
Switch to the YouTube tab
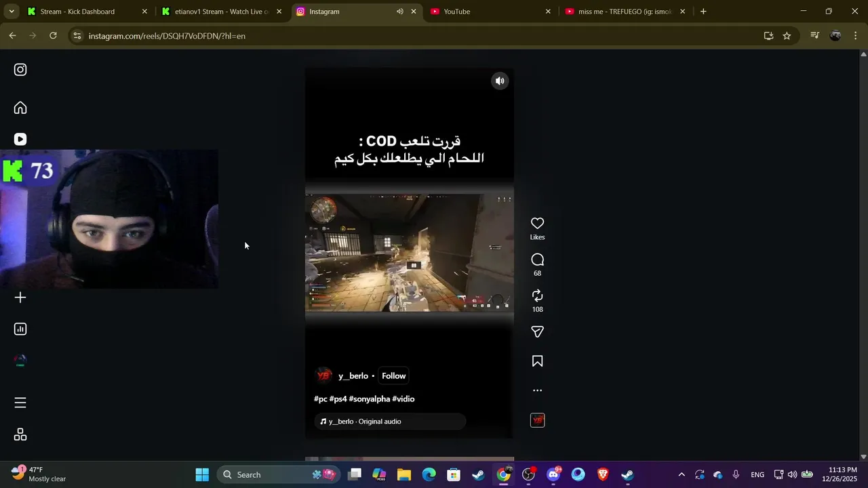pyautogui.click(x=490, y=12)
